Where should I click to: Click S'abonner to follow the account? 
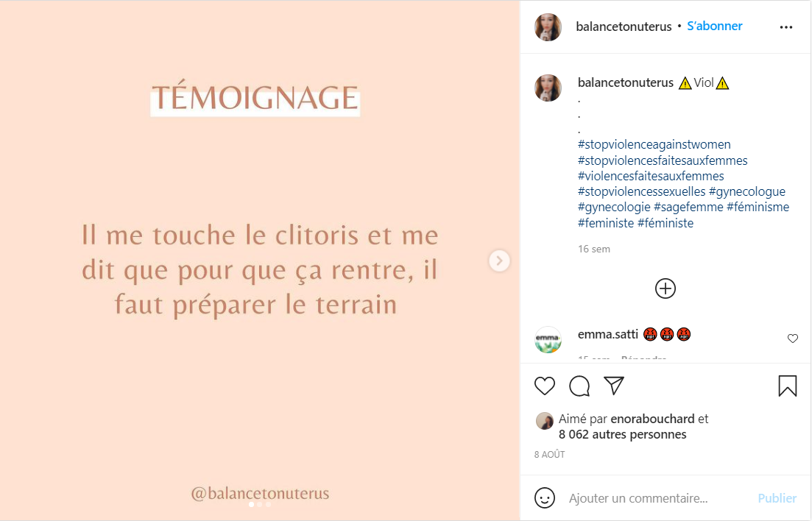714,26
